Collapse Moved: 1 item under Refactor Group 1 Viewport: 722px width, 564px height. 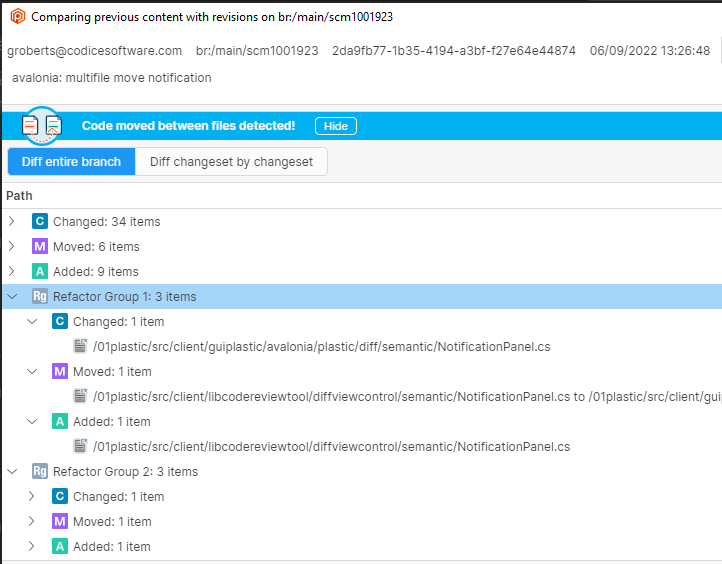click(x=32, y=372)
